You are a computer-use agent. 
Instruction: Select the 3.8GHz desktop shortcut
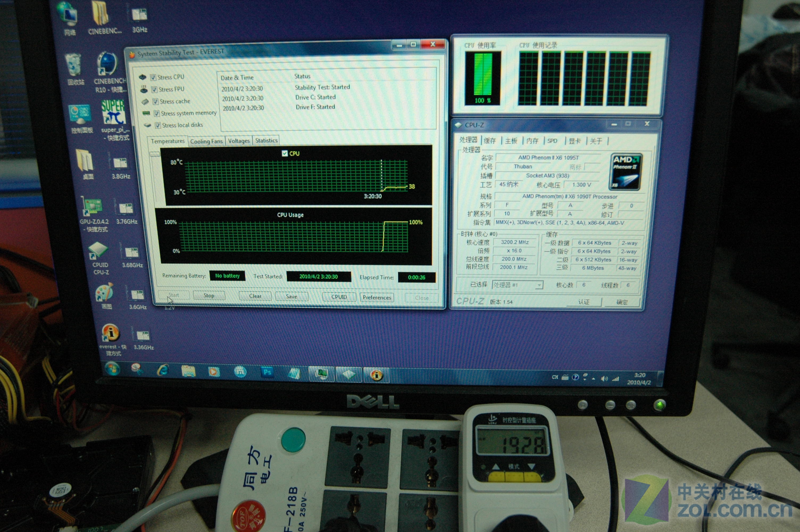[120, 167]
